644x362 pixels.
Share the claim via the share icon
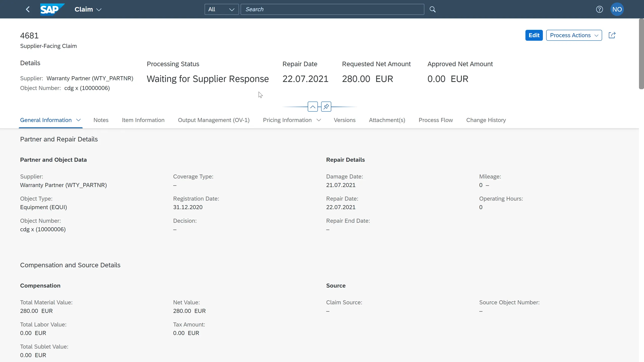tap(612, 35)
